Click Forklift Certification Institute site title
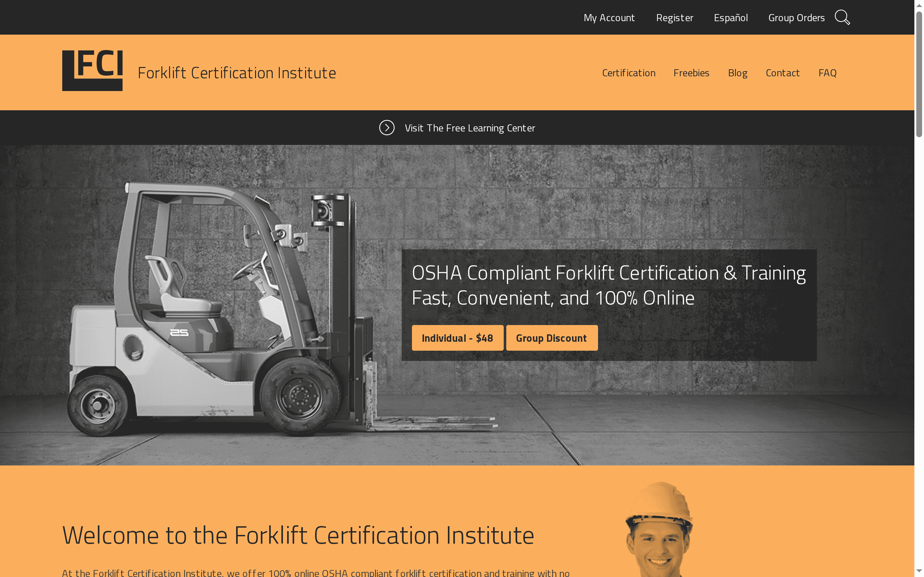 click(x=237, y=73)
